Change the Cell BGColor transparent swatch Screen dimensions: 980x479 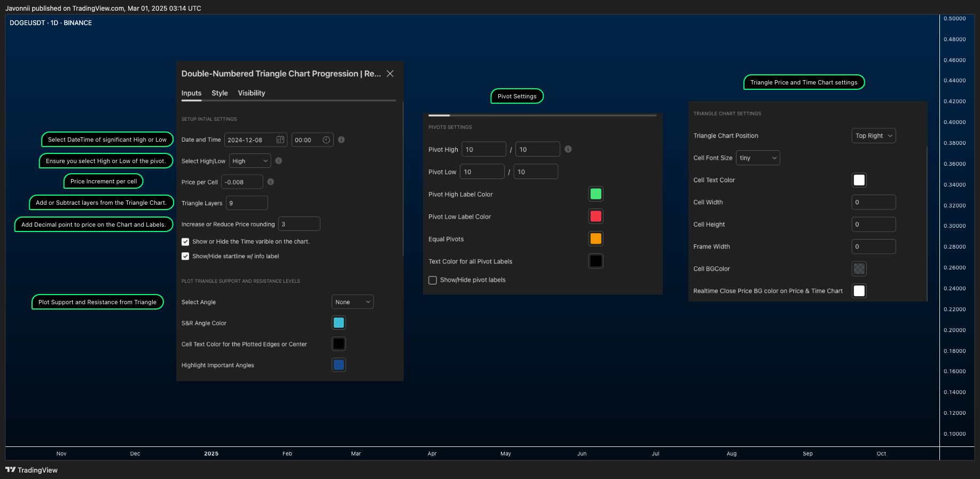click(859, 268)
